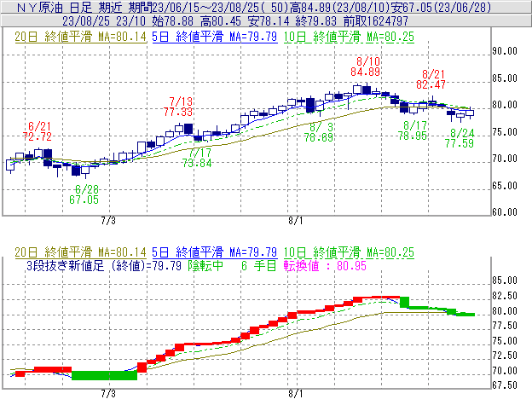Click the 転換値：80.95 text
The width and height of the screenshot is (532, 405).
click(325, 265)
